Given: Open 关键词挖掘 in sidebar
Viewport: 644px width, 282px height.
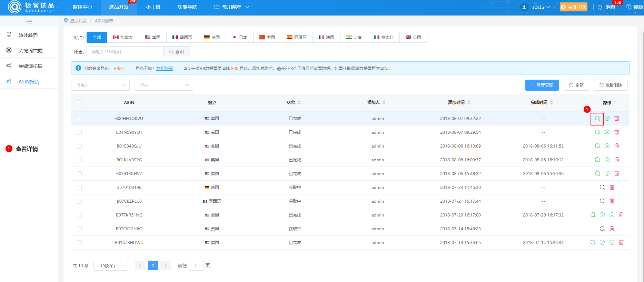Looking at the screenshot, I should [29, 50].
